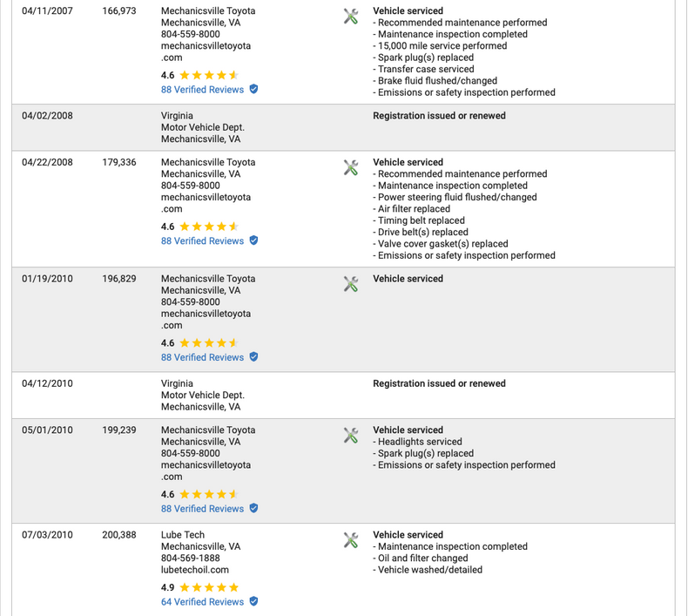Screen dimensions: 688x616
Task: Open 88 Verified Reviews in the 05/01/2010 entry
Action: (202, 509)
